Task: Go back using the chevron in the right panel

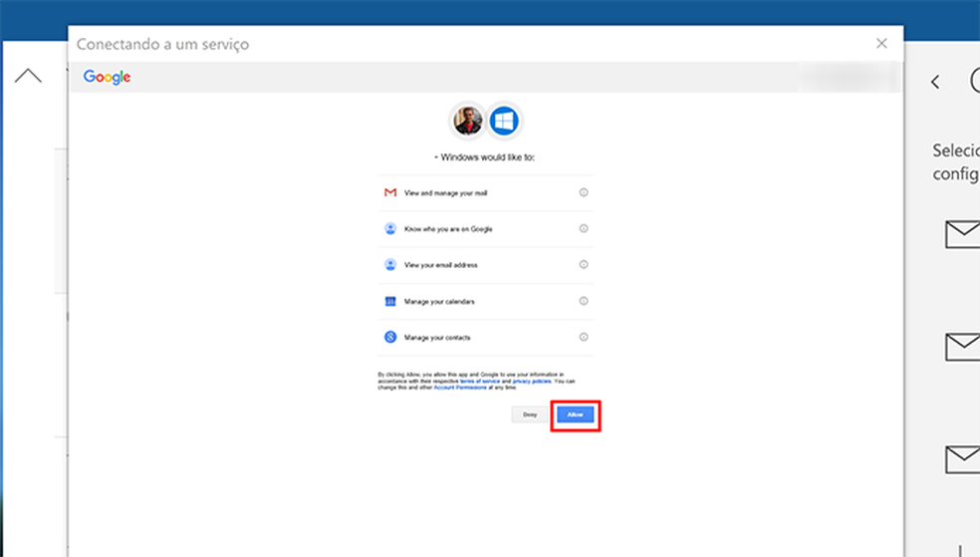Action: point(935,82)
